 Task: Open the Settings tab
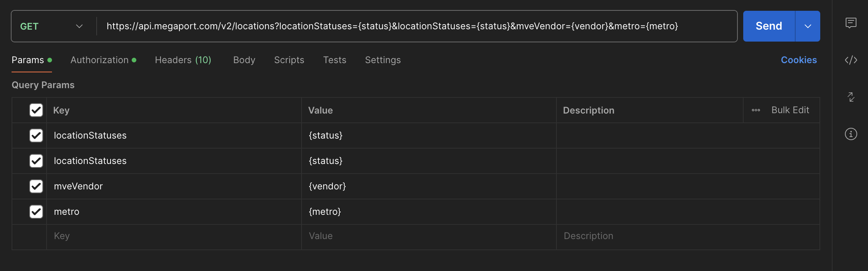coord(383,60)
